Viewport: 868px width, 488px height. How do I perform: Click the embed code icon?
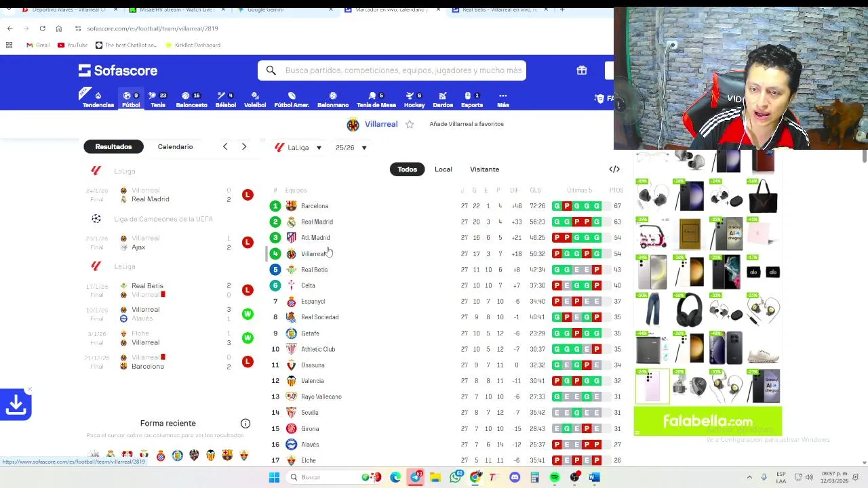coord(614,169)
